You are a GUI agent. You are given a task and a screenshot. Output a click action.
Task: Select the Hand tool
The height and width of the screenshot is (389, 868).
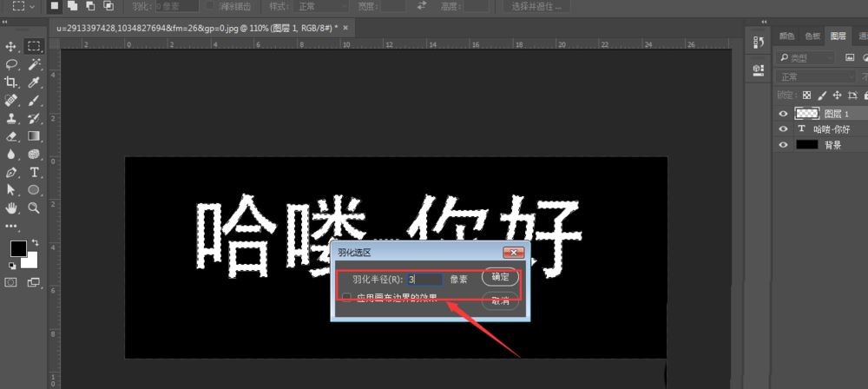click(10, 208)
